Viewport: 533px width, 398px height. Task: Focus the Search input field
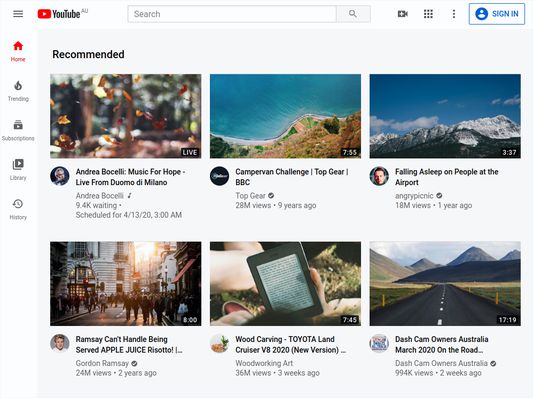click(232, 14)
